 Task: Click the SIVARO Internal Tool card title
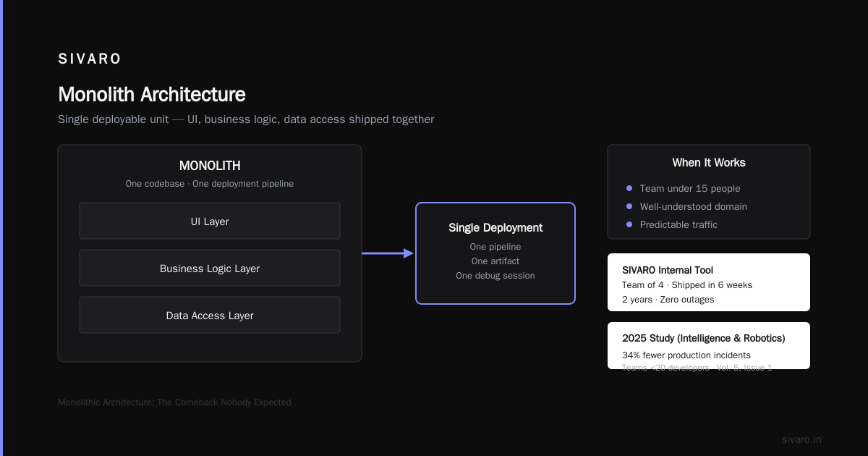coord(668,270)
